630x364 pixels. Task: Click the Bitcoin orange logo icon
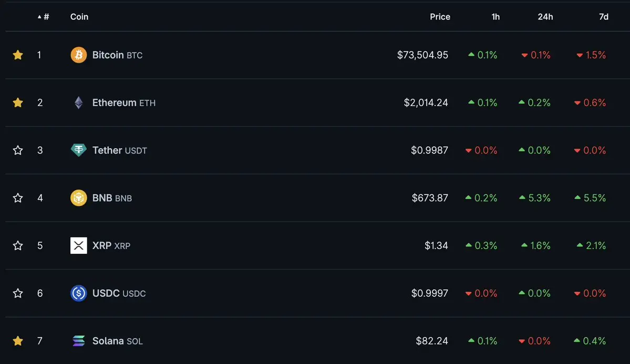pyautogui.click(x=79, y=55)
